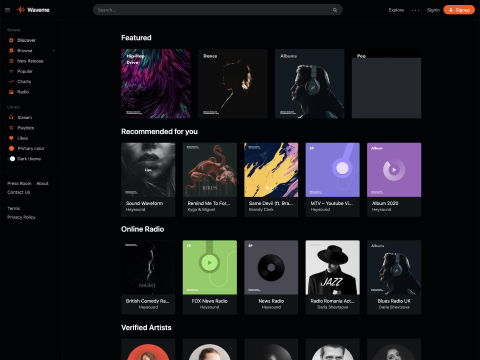Open the Contact Us link
The image size is (480, 360).
pos(19,192)
